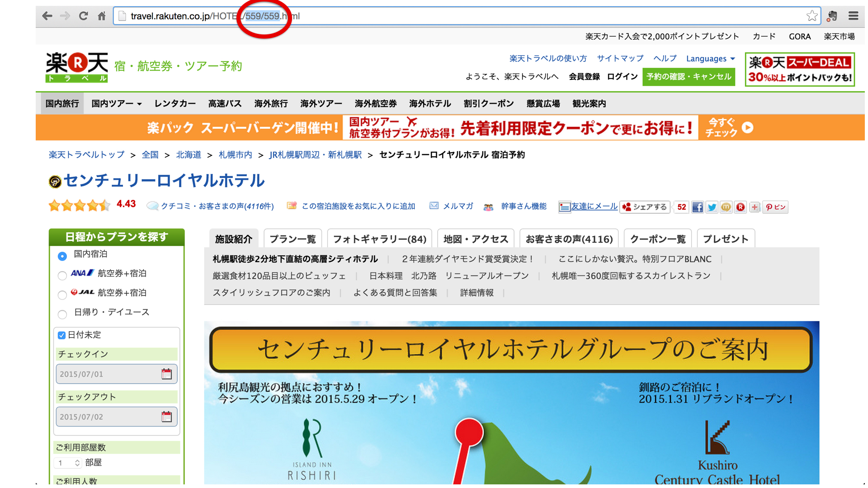The width and height of the screenshot is (868, 488).
Task: Select 国内宿泊 radio option
Action: (62, 256)
